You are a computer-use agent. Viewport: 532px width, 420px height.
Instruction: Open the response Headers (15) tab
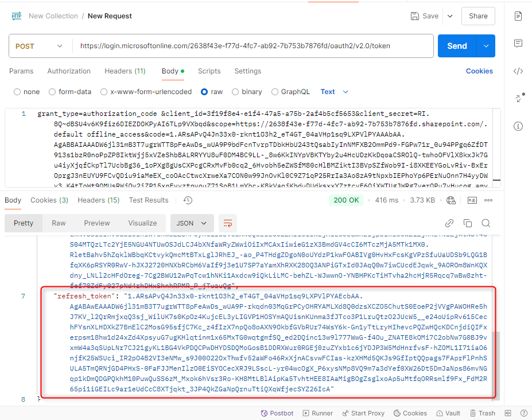98,200
